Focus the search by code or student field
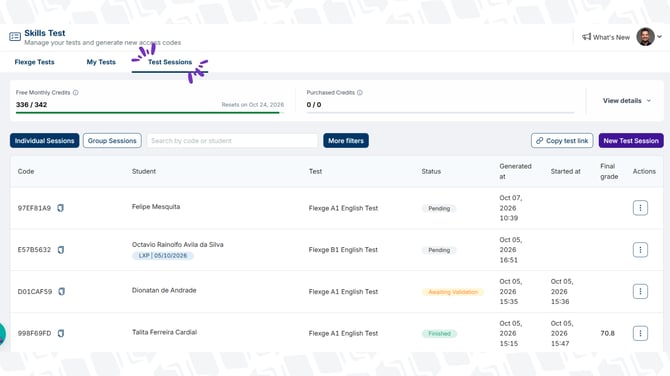The width and height of the screenshot is (670, 376). 232,141
